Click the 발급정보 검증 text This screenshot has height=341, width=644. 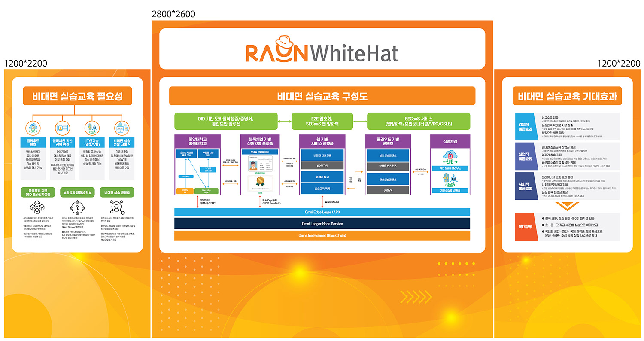pos(332,201)
